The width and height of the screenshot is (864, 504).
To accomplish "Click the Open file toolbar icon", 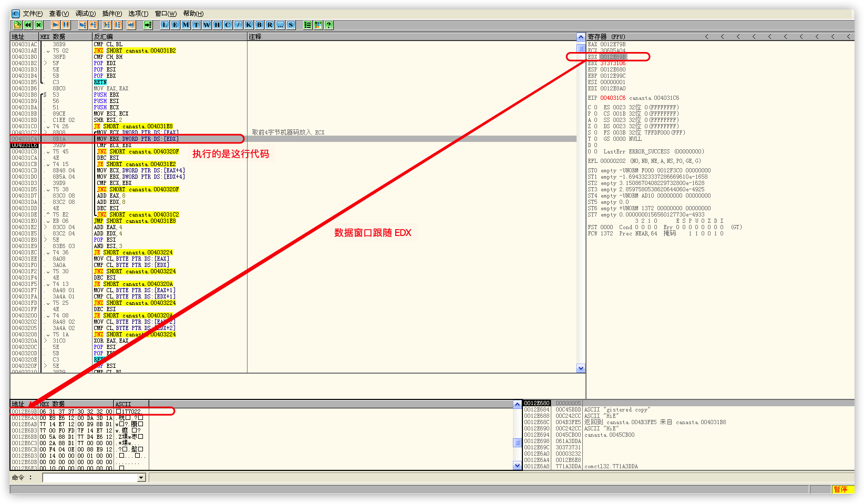I will (17, 25).
